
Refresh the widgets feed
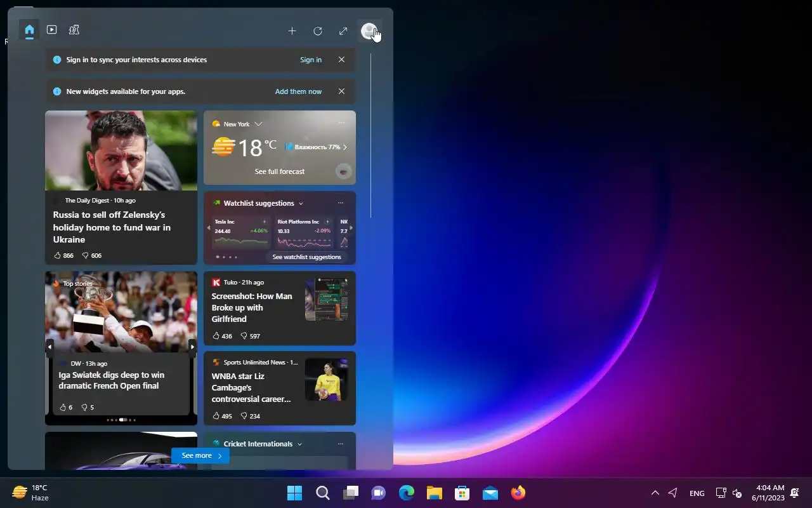tap(318, 30)
